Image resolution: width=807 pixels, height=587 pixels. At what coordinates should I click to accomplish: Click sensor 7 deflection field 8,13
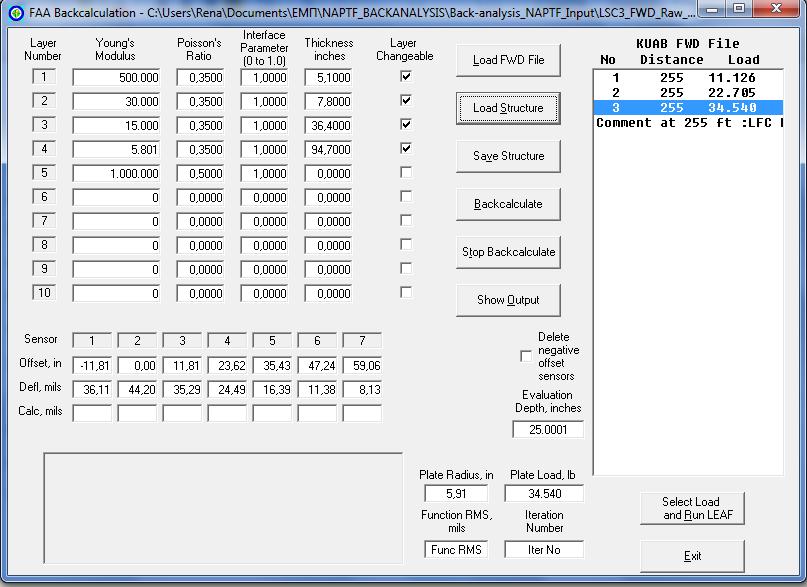(362, 389)
